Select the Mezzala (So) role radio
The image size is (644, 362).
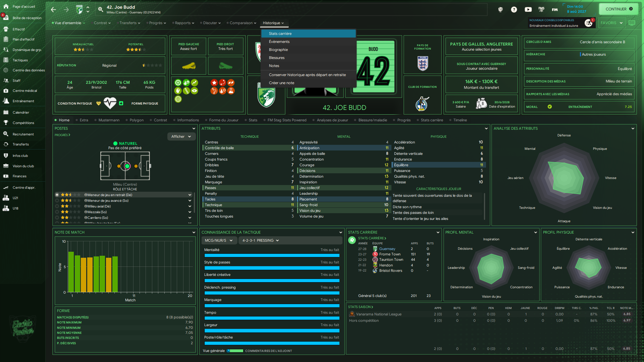tap(57, 212)
